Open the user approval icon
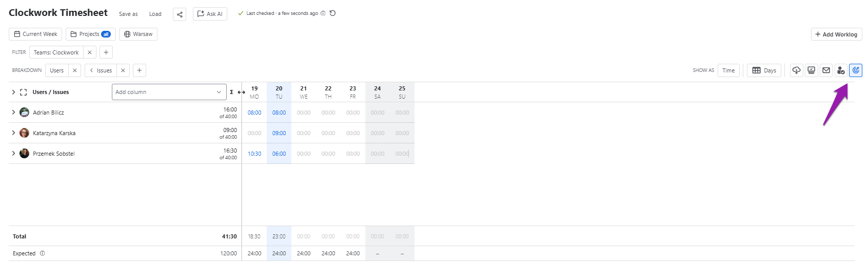 click(x=841, y=70)
